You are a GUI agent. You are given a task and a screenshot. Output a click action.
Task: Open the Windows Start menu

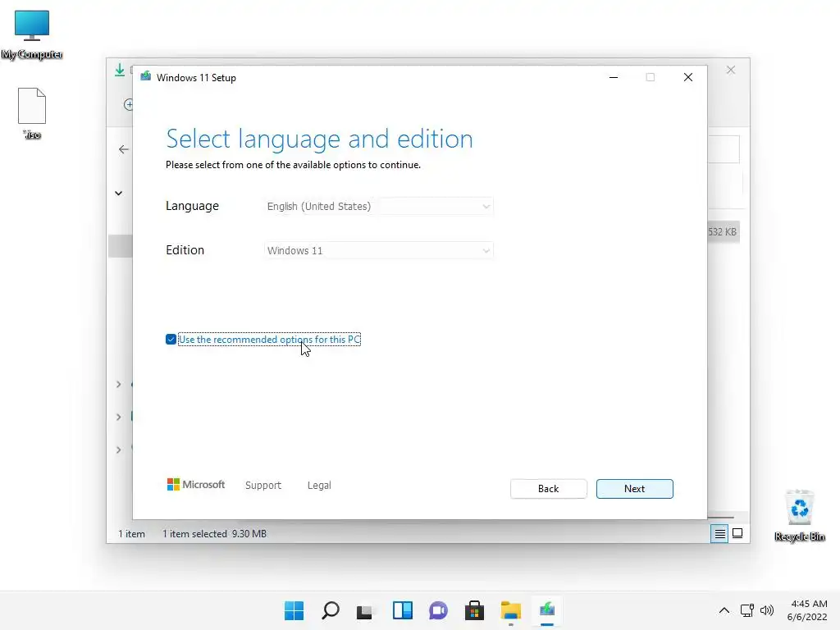pos(294,610)
